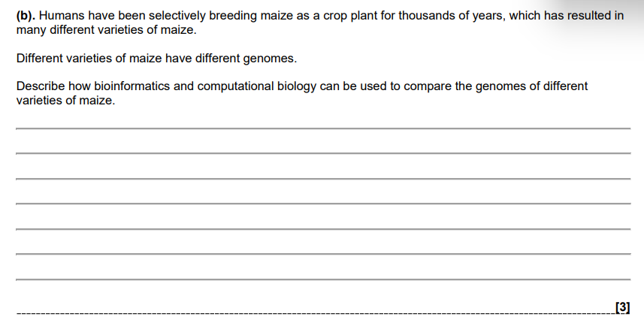644x317 pixels.
Task: Click the second blank answer line
Action: coord(323,153)
